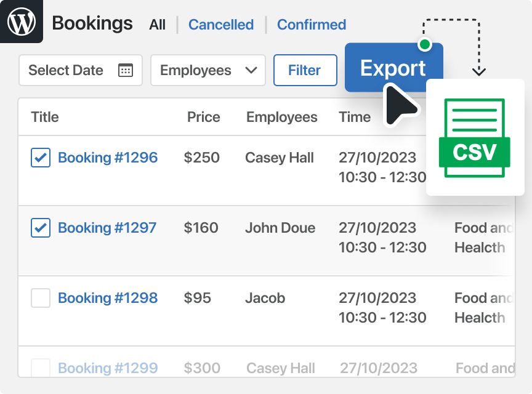This screenshot has height=394, width=532.
Task: Switch to the Cancelled bookings tab
Action: click(x=221, y=25)
